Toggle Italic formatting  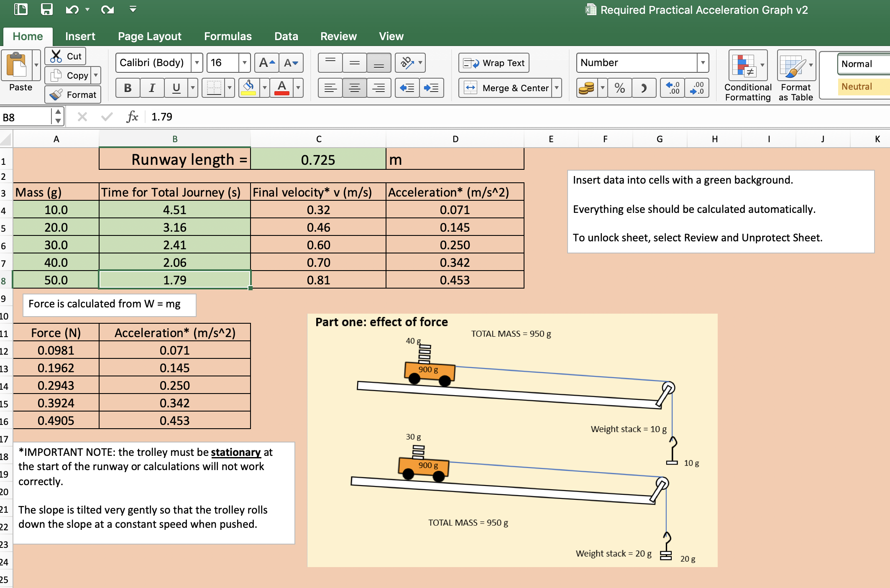(x=152, y=88)
